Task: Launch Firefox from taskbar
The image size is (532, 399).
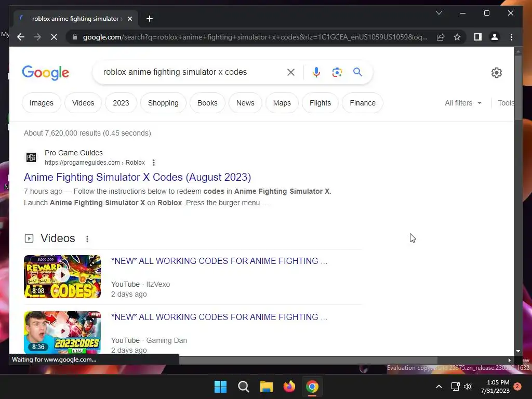Action: click(289, 387)
